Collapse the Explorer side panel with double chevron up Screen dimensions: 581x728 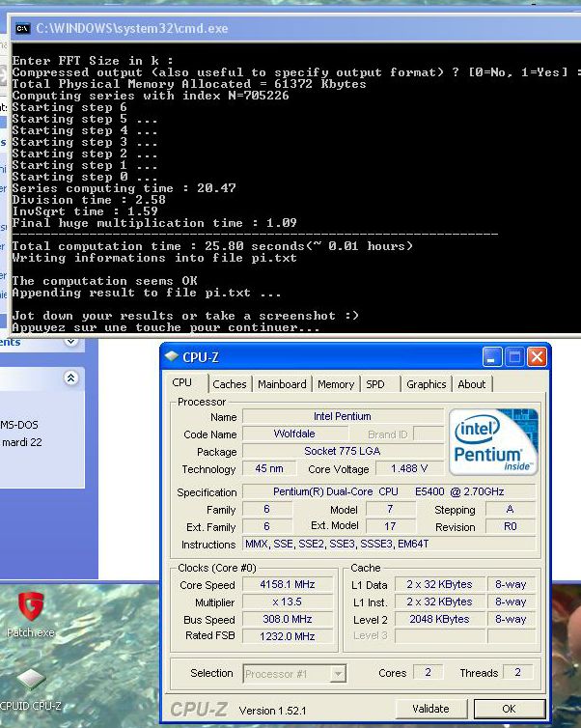71,378
